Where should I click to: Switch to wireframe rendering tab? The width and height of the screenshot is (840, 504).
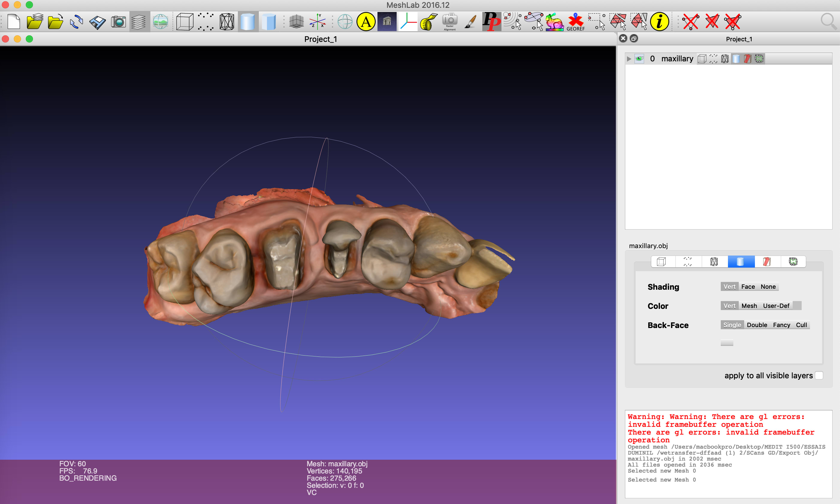coord(714,262)
